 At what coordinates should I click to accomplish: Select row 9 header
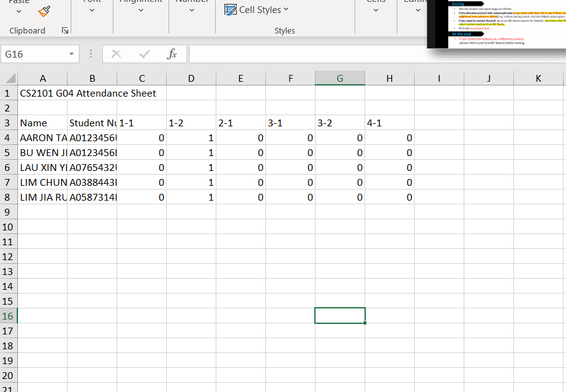point(9,212)
